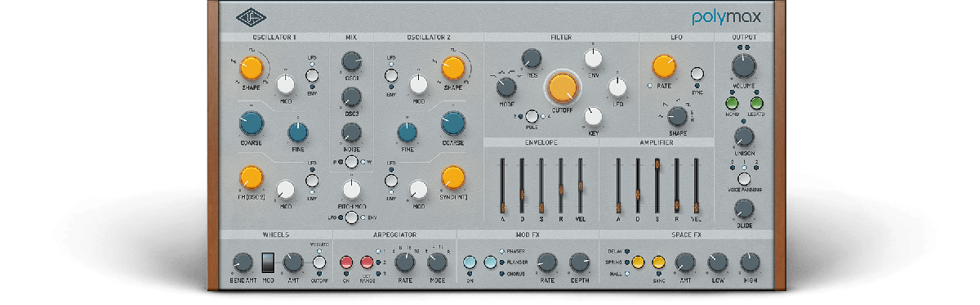Adjust the OSC2 mix level knob
980x305 pixels.
(x=352, y=98)
